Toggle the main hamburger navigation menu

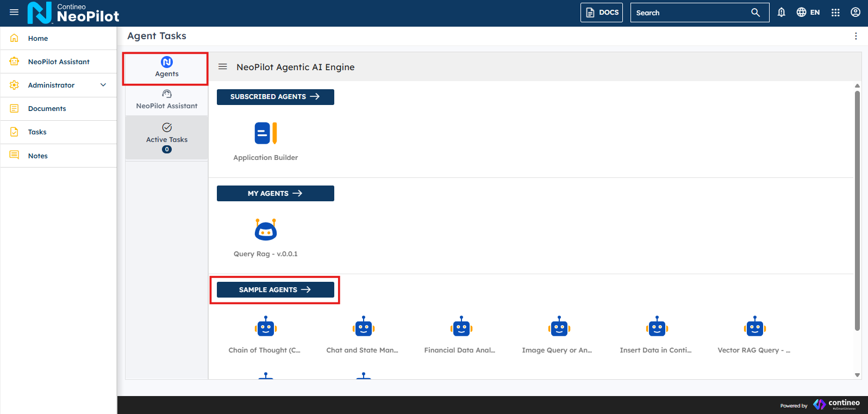click(x=14, y=13)
